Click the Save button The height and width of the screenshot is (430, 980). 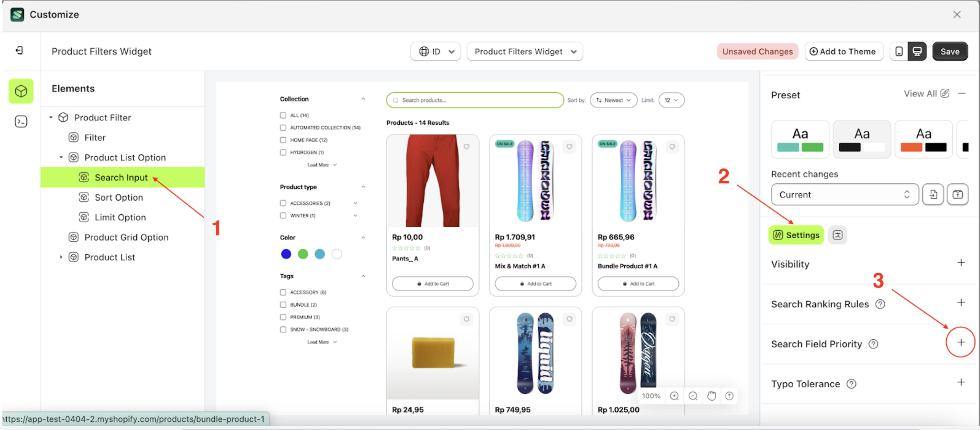[950, 52]
